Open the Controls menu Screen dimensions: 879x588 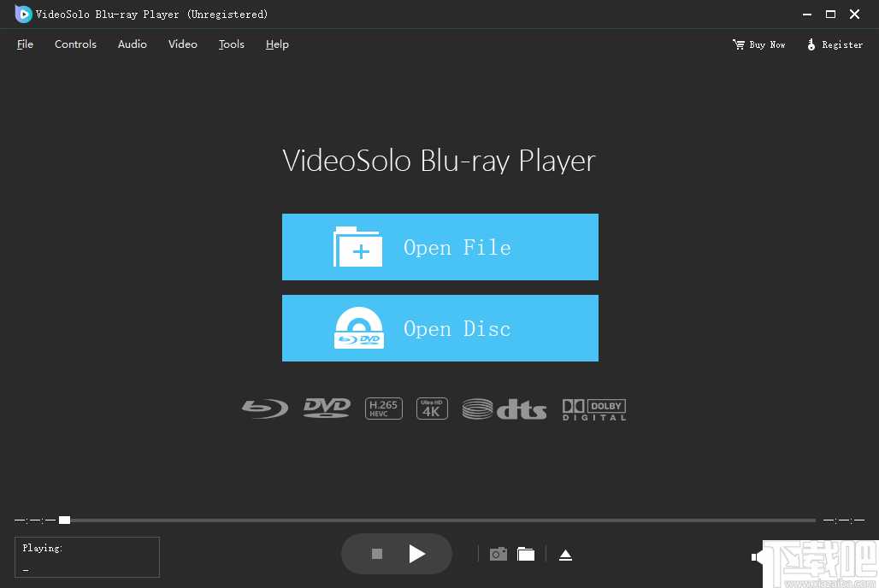[x=75, y=44]
